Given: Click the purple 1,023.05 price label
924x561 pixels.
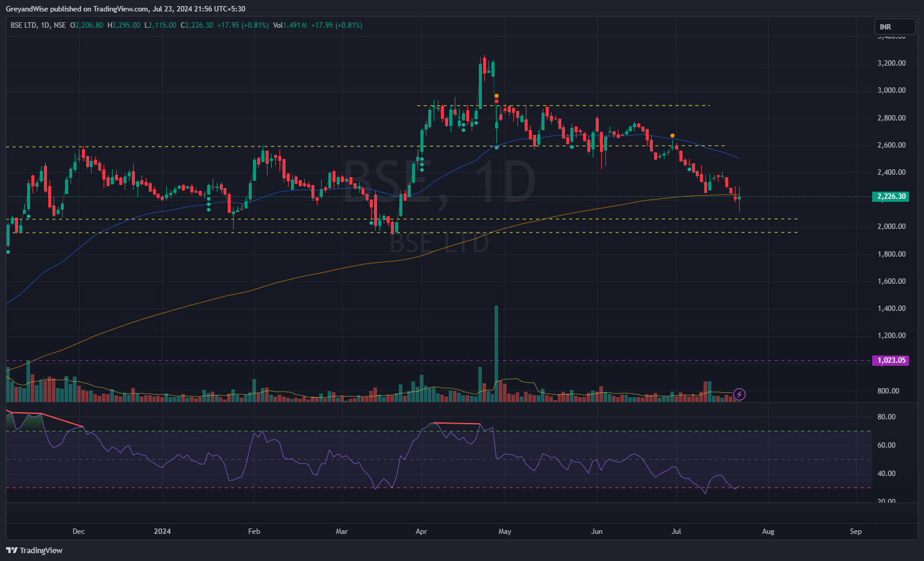Looking at the screenshot, I should click(x=891, y=360).
